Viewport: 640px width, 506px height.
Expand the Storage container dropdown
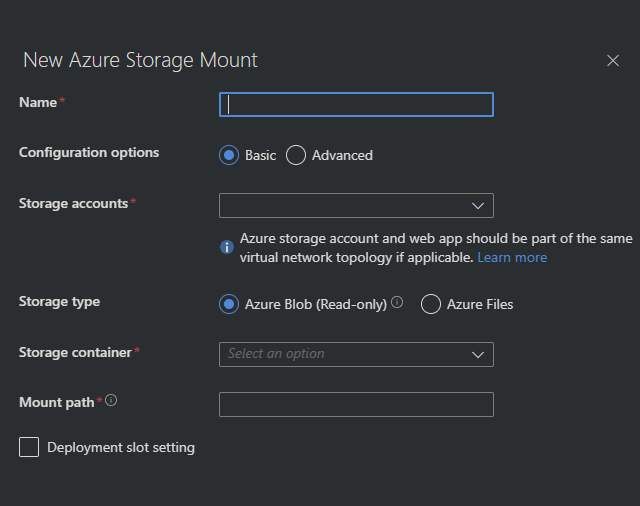point(356,354)
